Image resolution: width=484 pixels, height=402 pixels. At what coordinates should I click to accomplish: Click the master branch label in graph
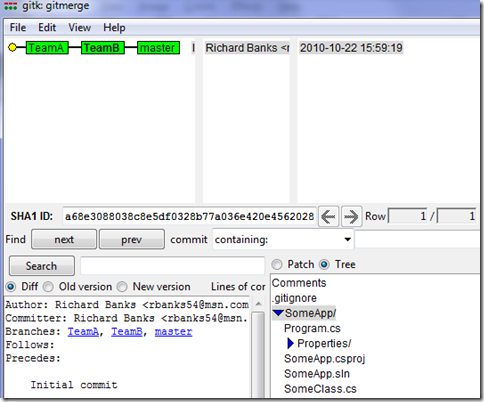coord(158,48)
